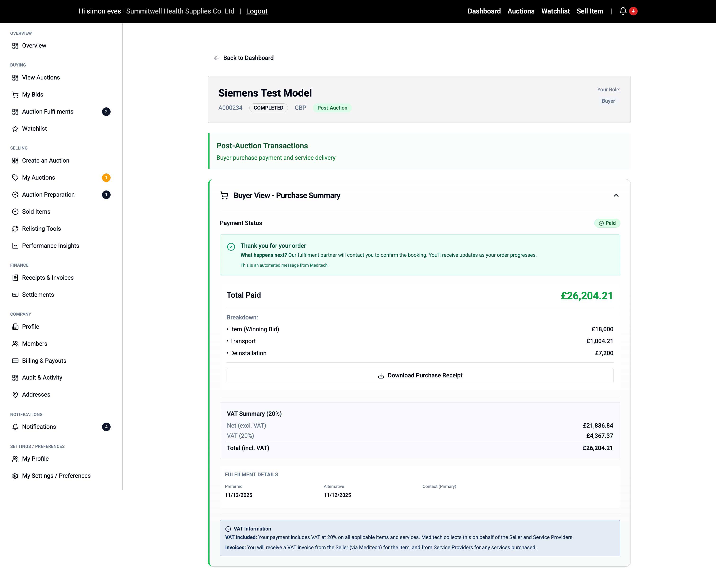The width and height of the screenshot is (716, 588).
Task: Go to Dashboard in top navigation
Action: click(484, 11)
